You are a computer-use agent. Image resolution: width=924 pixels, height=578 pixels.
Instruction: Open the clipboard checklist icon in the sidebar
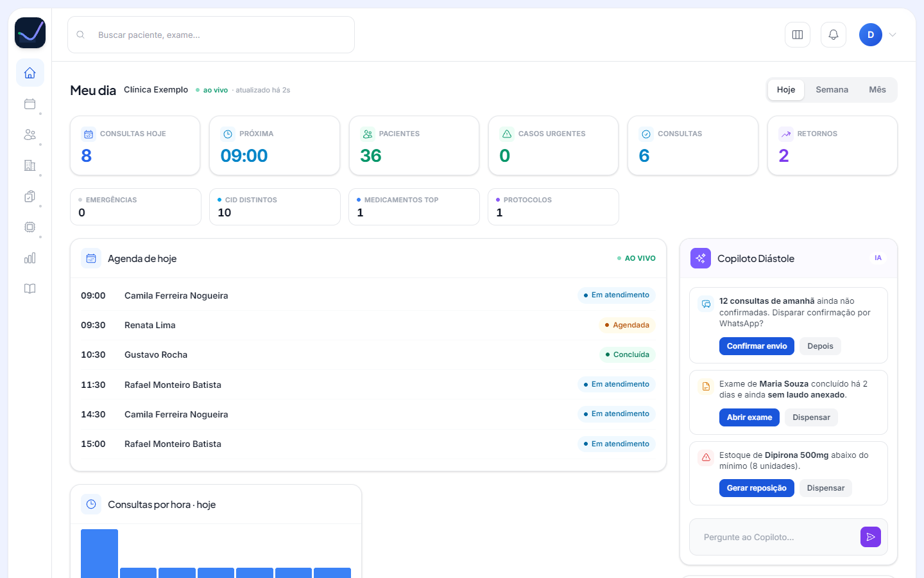30,197
